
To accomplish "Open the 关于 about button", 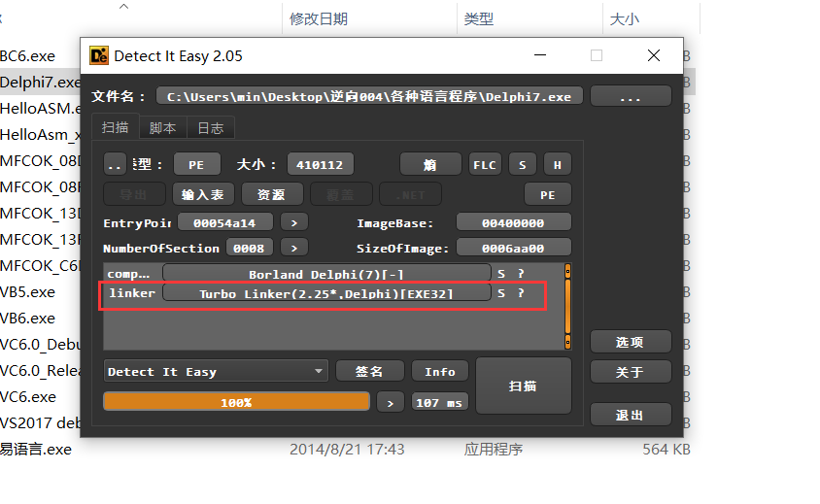I will [x=631, y=372].
